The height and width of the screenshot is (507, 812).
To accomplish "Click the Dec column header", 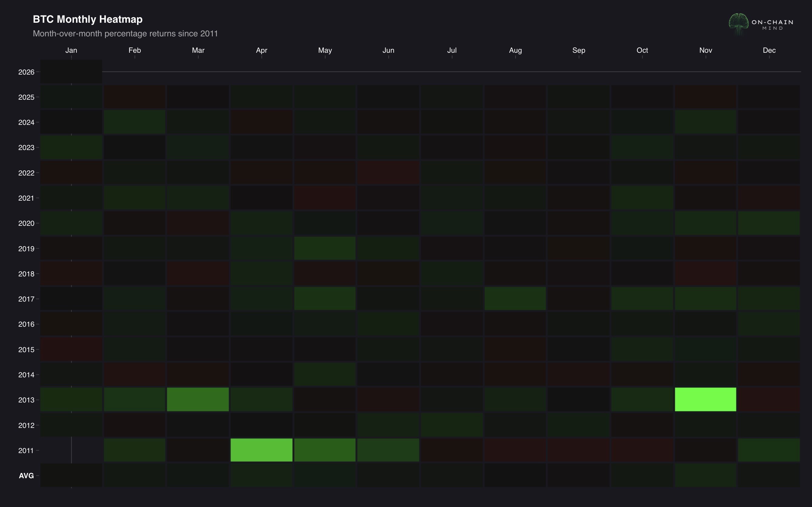I will pyautogui.click(x=769, y=50).
